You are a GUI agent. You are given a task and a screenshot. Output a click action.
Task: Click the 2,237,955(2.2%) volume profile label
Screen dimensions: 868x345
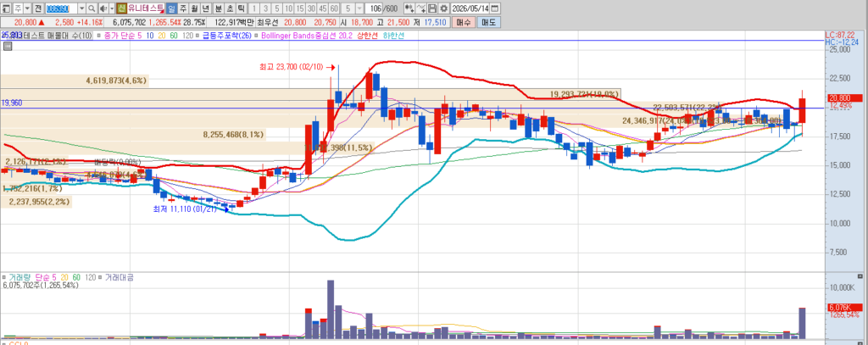coord(39,202)
